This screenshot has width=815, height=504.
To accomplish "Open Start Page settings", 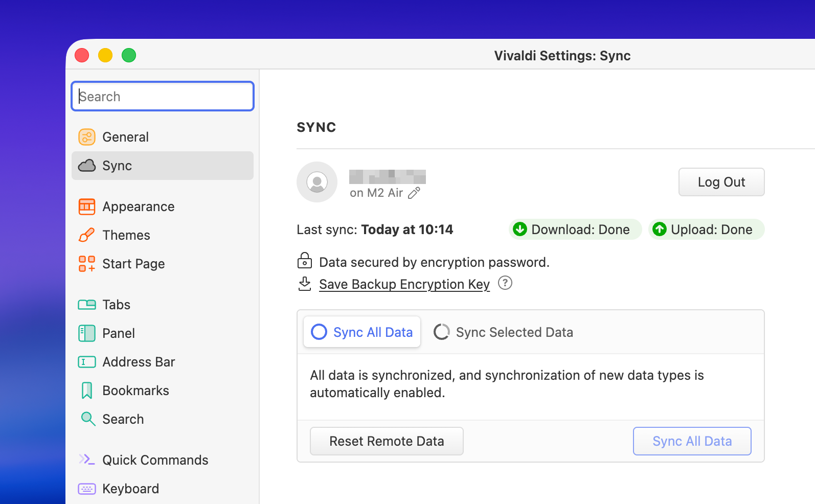I will click(163, 264).
